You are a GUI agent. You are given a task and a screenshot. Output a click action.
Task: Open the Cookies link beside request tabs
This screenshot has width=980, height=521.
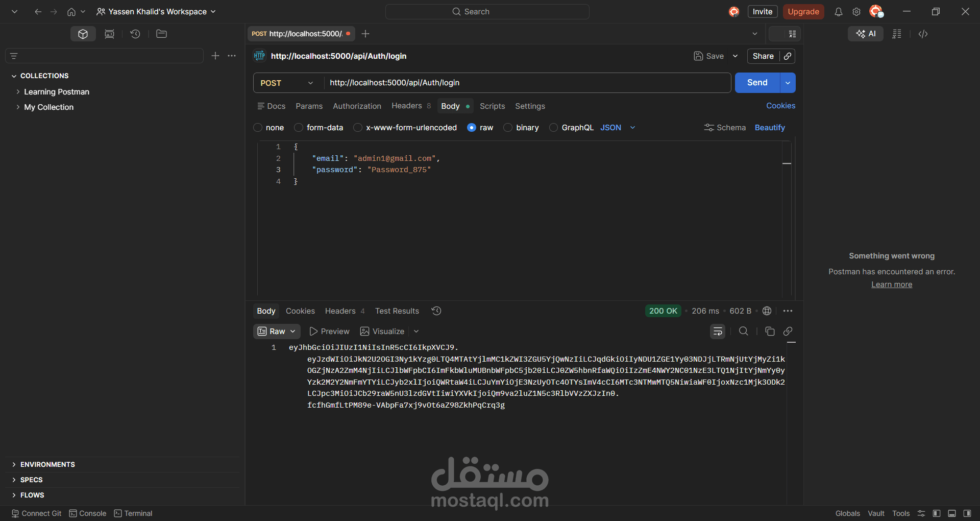[x=780, y=106]
